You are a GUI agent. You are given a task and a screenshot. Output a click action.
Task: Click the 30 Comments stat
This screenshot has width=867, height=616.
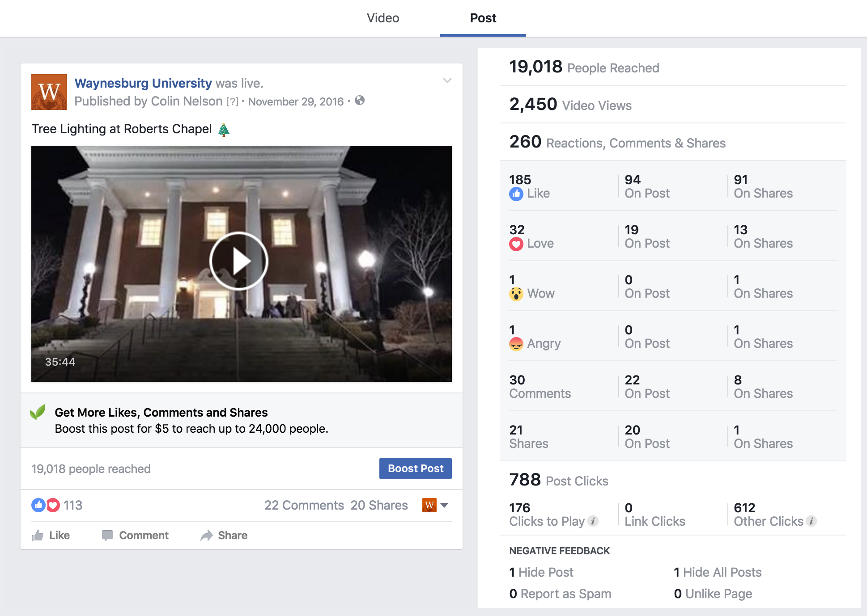tap(540, 387)
